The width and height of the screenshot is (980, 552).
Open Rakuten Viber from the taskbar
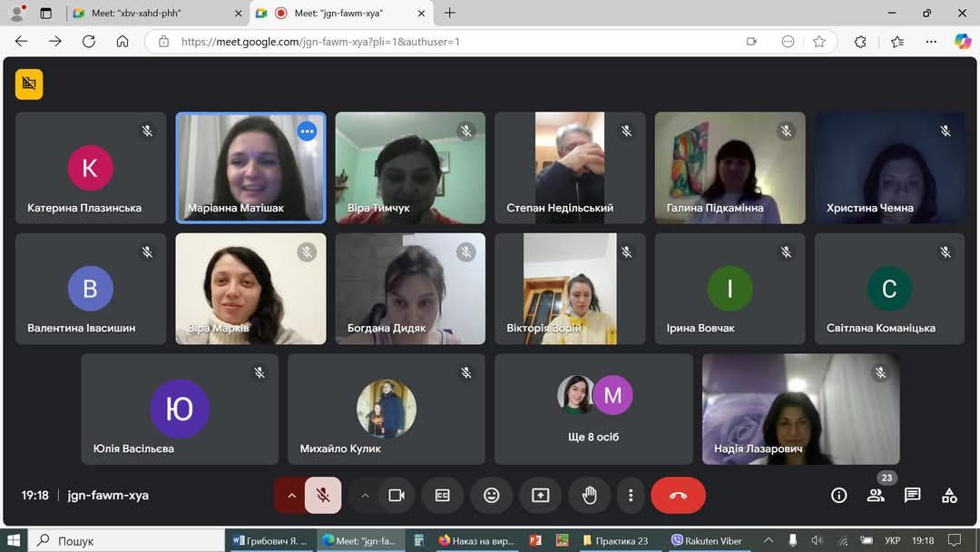pos(706,540)
